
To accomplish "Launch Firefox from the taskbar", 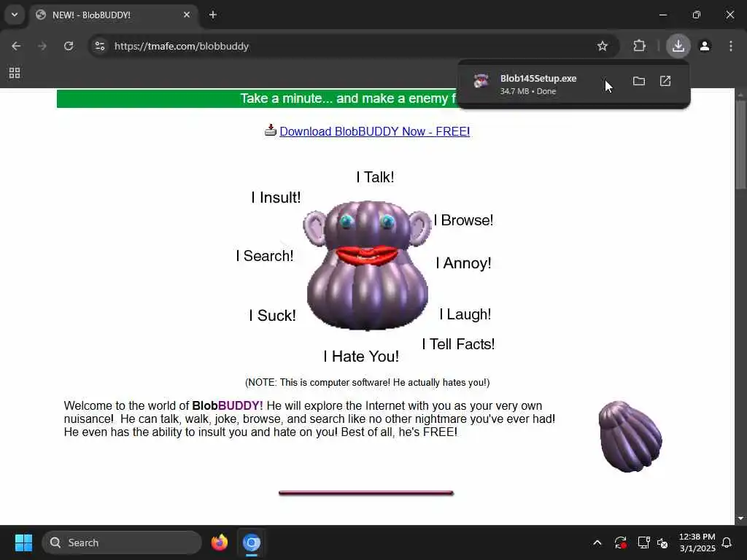I will (219, 542).
